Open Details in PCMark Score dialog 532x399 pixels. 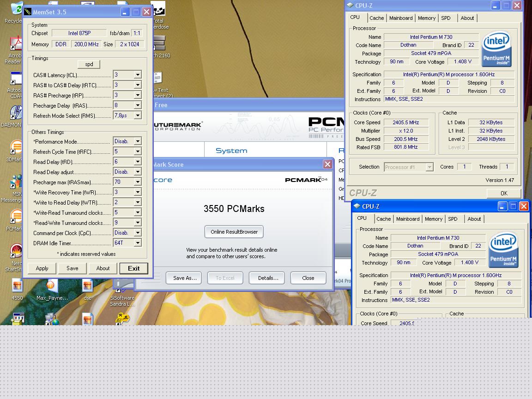[266, 278]
